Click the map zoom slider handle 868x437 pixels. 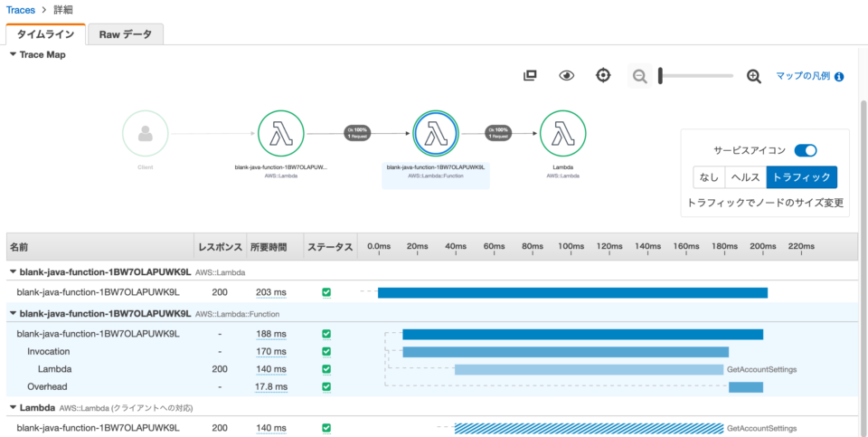(x=660, y=76)
